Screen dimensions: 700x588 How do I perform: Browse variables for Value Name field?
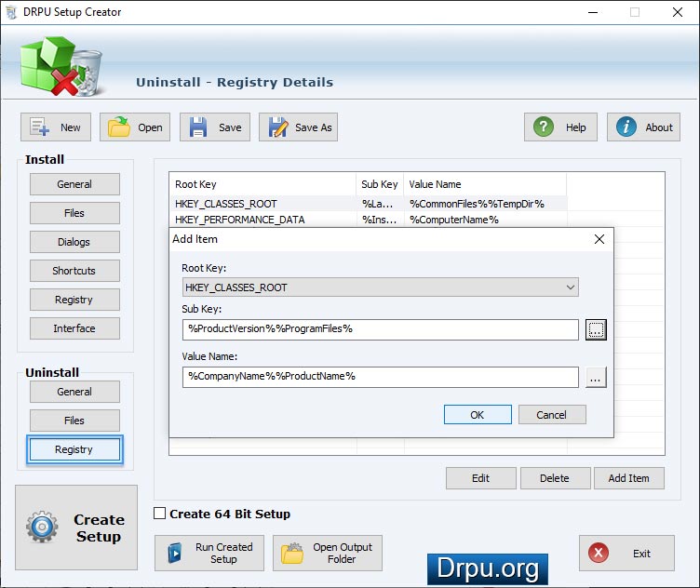596,378
